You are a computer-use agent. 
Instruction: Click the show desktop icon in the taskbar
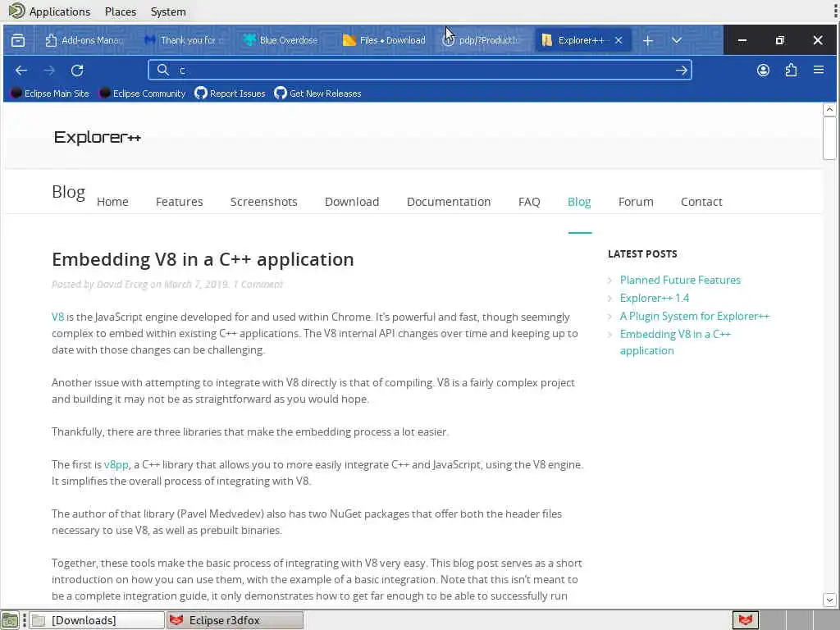[x=10, y=620]
